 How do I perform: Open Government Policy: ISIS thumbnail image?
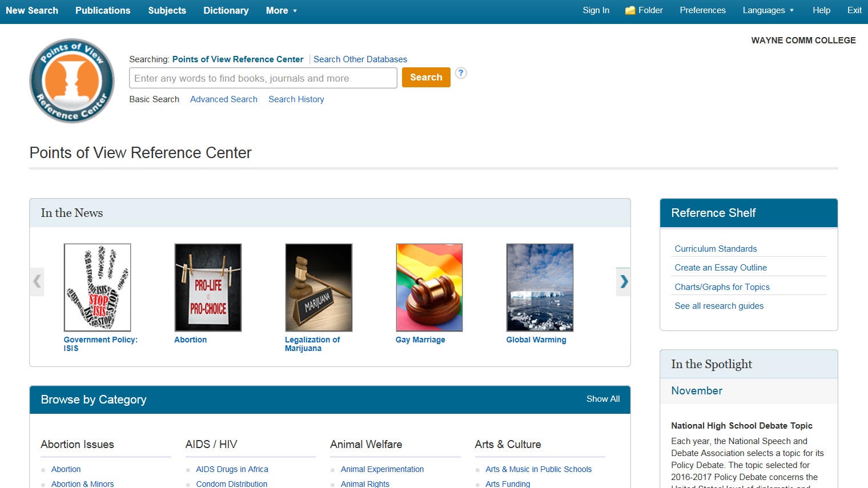pos(98,288)
